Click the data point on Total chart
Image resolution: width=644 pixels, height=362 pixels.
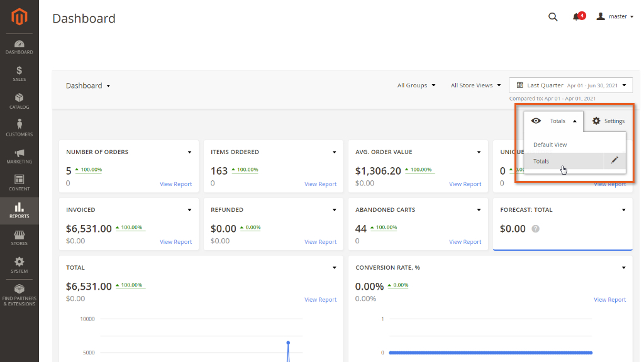pos(288,343)
